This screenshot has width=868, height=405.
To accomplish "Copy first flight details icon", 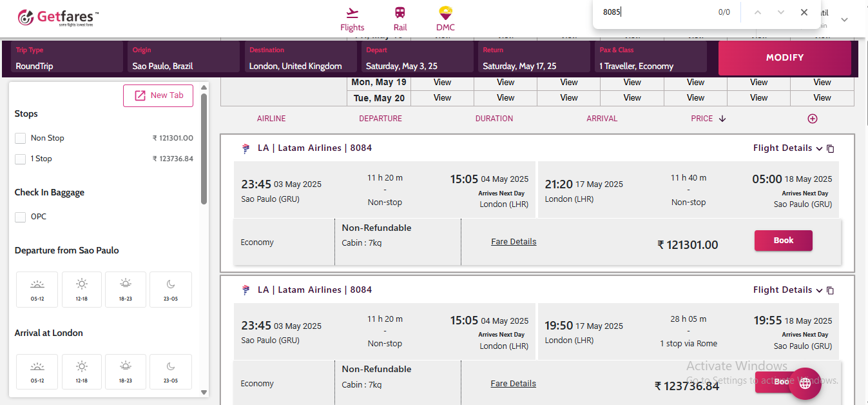I will (x=831, y=148).
